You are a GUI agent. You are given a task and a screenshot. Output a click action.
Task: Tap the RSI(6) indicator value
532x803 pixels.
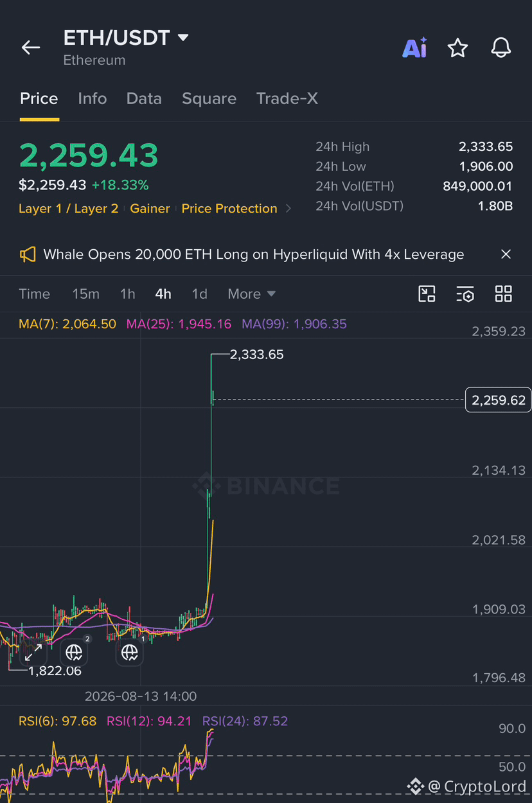pyautogui.click(x=58, y=721)
